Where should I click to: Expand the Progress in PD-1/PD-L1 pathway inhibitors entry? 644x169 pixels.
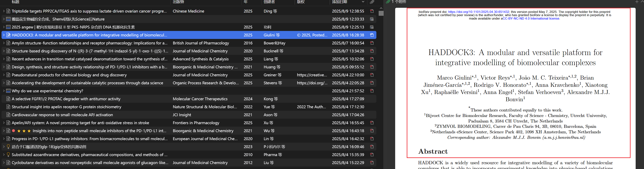point(4,139)
